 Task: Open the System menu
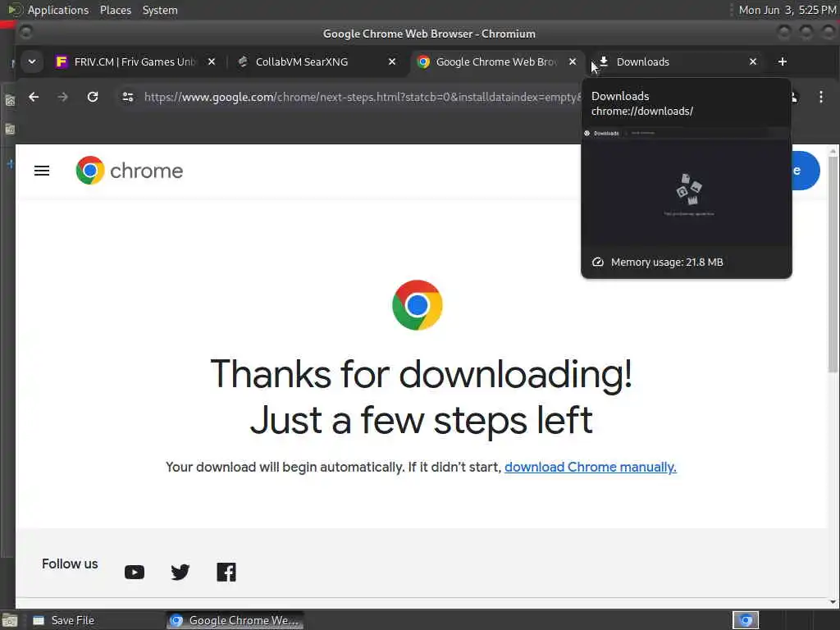pos(160,10)
